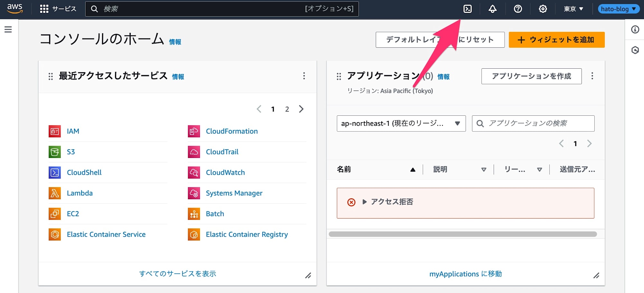Open the CloudTrail link
This screenshot has width=644, height=293.
222,152
